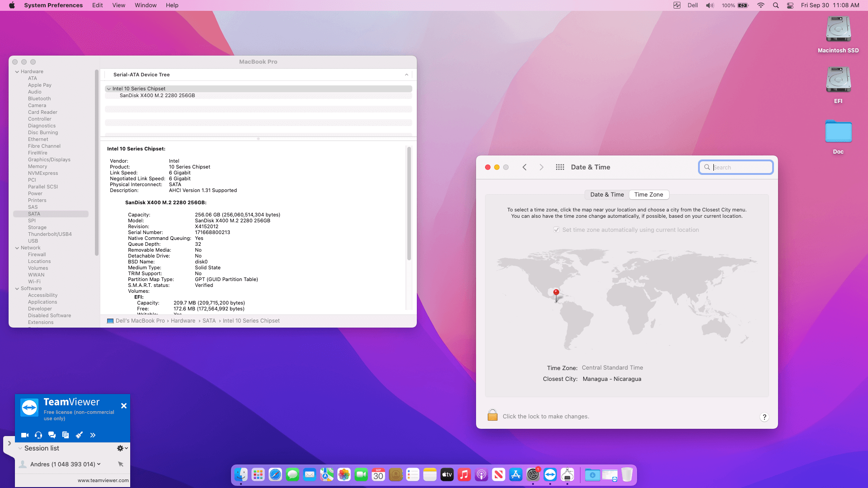Viewport: 868px width, 488px height.
Task: Click the TeamViewer video camera icon
Action: coord(25,435)
